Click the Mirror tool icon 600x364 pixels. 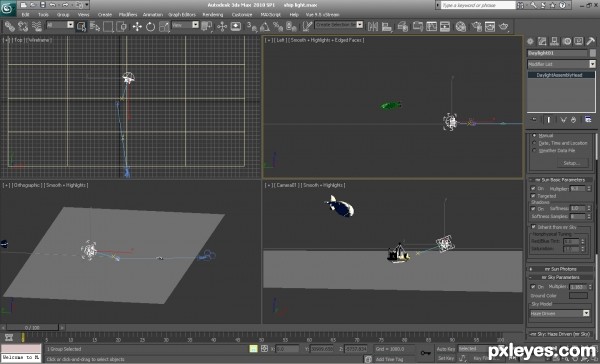click(x=373, y=26)
